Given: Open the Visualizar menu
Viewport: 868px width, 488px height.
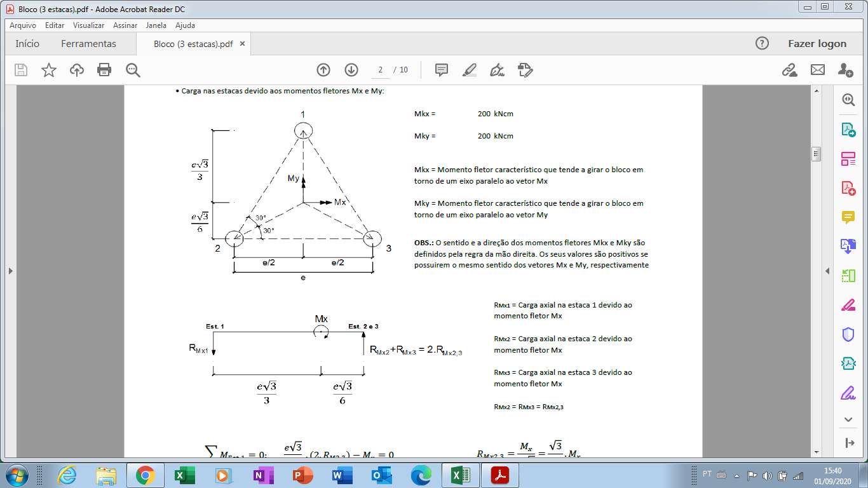Looking at the screenshot, I should 88,25.
